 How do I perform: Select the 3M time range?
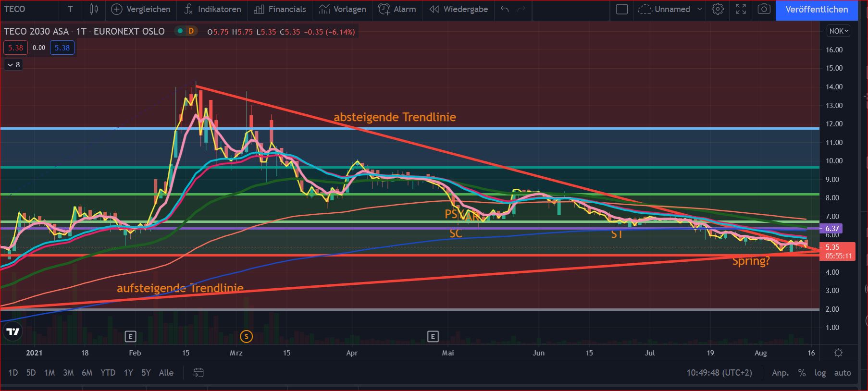[x=68, y=373]
